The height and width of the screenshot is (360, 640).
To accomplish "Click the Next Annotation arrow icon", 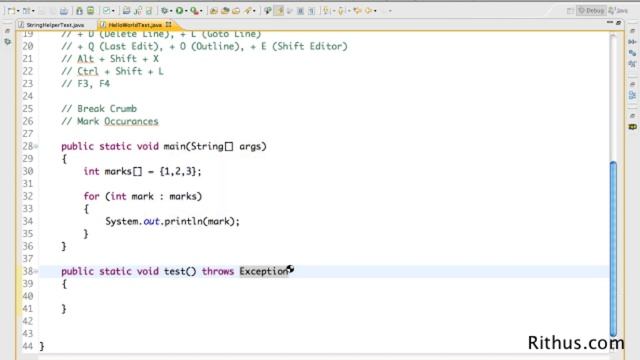I will (326, 11).
